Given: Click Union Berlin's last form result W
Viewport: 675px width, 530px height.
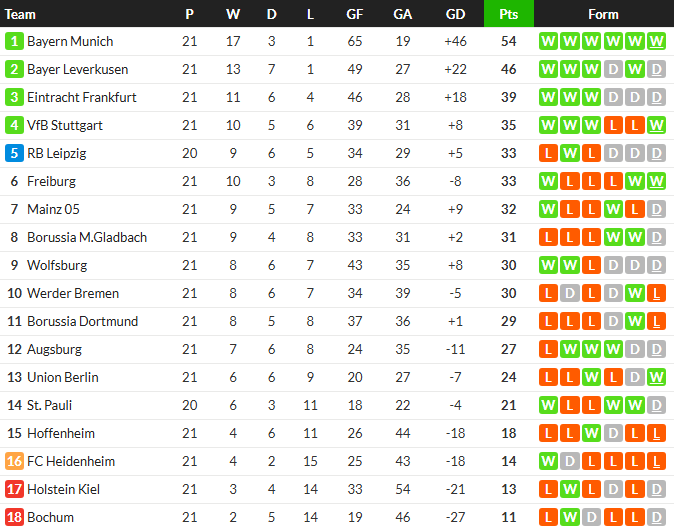Looking at the screenshot, I should click(x=656, y=378).
